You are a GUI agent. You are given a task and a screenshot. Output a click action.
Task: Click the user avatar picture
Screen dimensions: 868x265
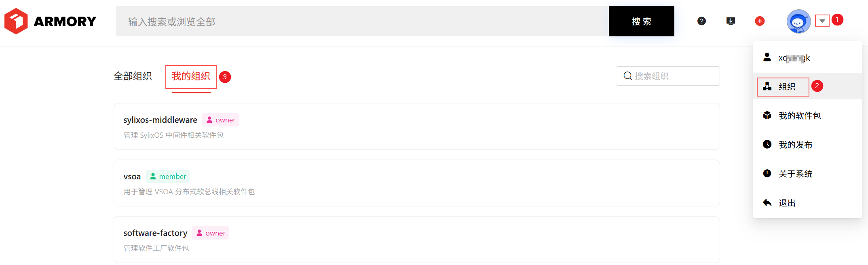[798, 21]
